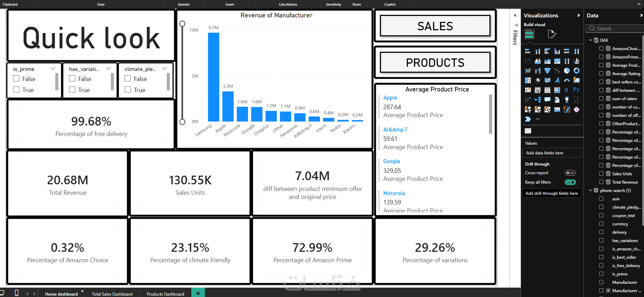Select the donut chart visual icon
Viewport: 644px width, 297px height.
click(577, 71)
